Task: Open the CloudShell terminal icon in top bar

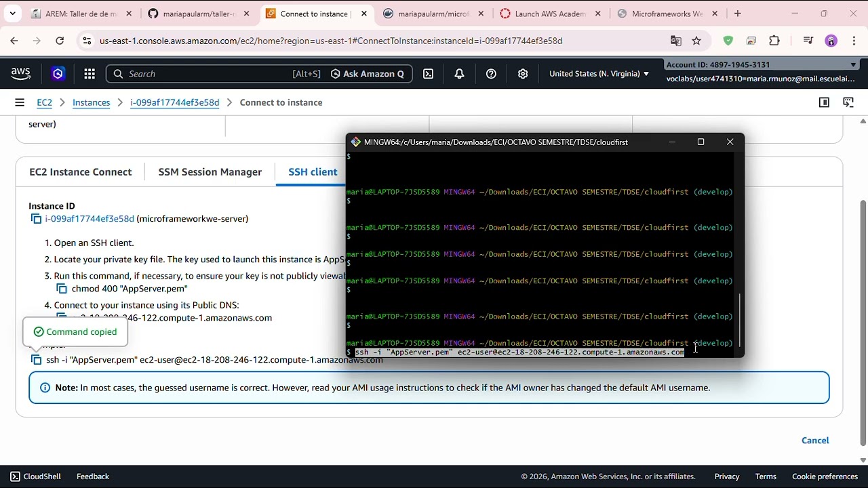Action: [429, 74]
